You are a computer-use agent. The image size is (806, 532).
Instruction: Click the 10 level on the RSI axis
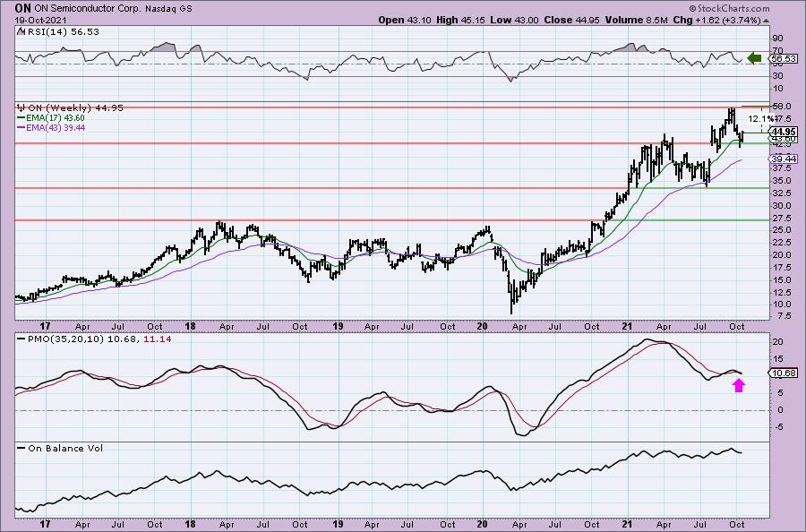pos(777,89)
